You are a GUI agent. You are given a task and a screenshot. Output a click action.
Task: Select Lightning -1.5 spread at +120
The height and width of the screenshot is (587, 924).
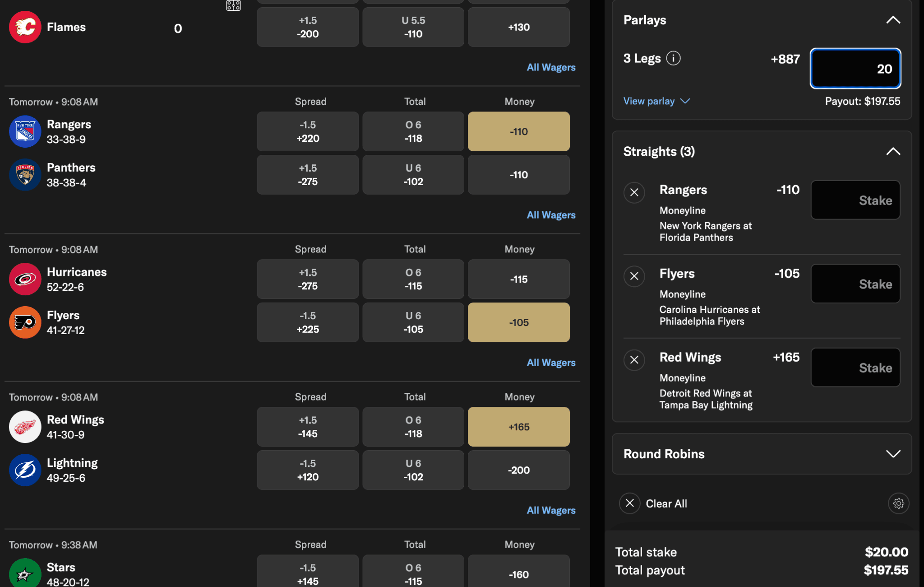click(x=308, y=470)
